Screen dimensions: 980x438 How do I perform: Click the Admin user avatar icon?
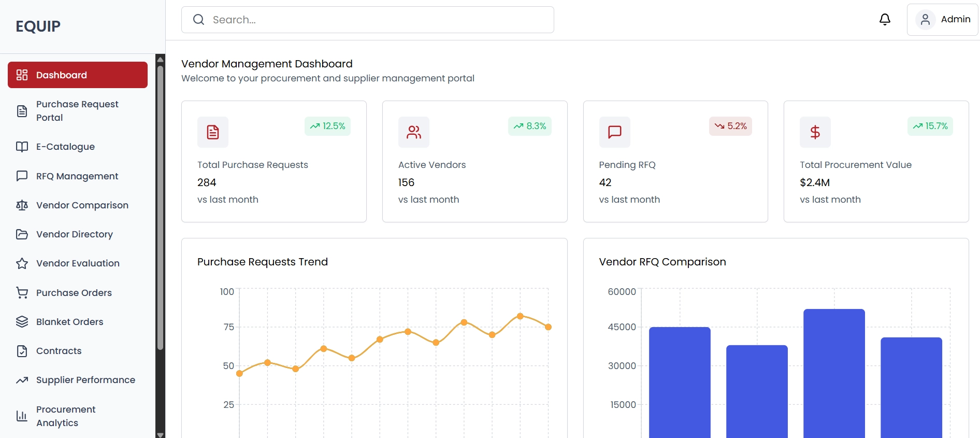click(x=925, y=20)
